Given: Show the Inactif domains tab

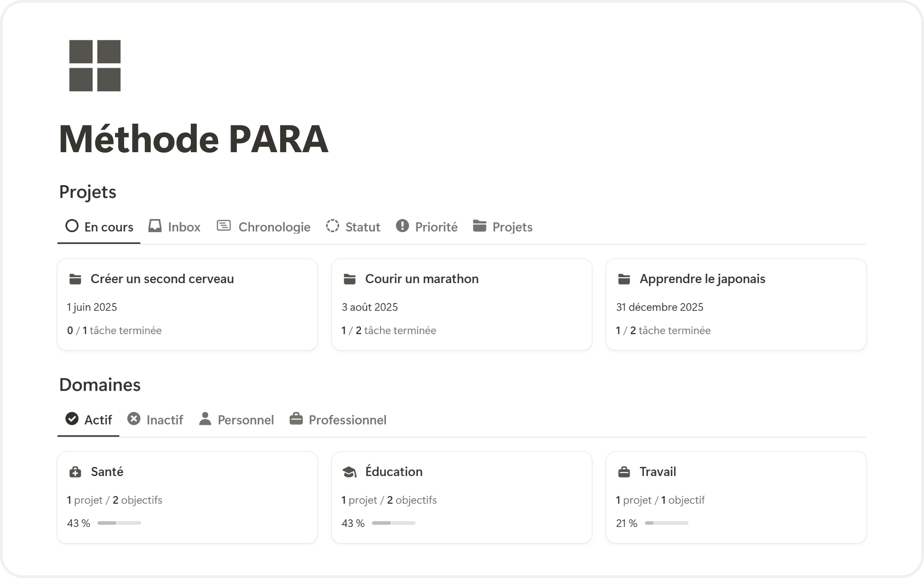Looking at the screenshot, I should pos(164,420).
